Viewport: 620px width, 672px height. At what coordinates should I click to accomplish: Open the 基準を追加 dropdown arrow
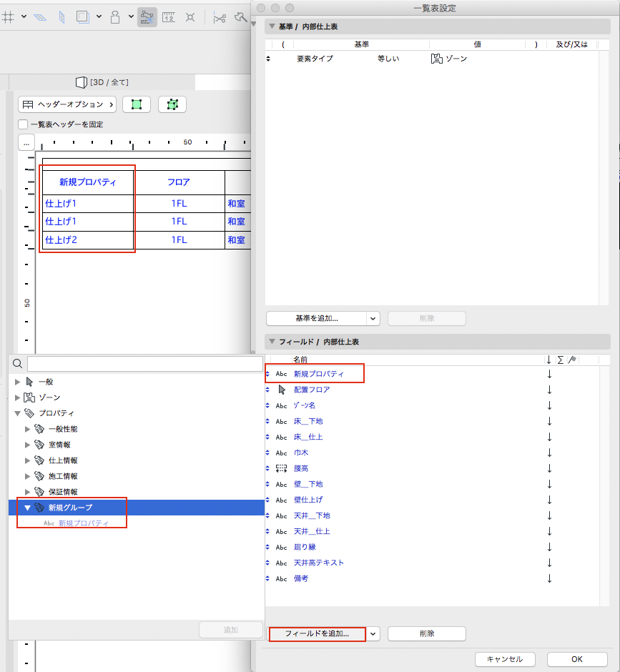click(373, 318)
